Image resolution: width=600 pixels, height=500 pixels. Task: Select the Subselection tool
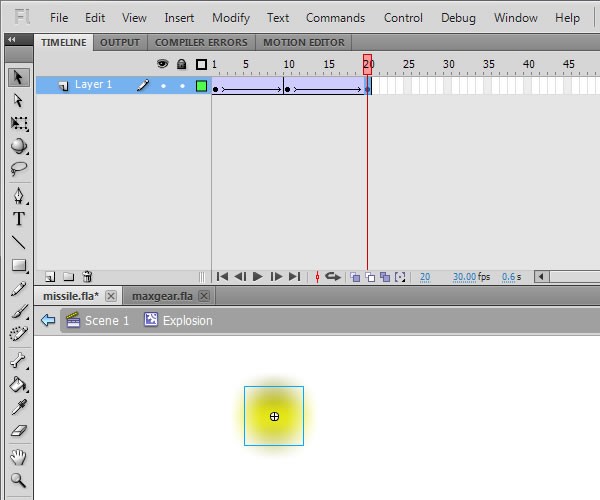pyautogui.click(x=18, y=100)
